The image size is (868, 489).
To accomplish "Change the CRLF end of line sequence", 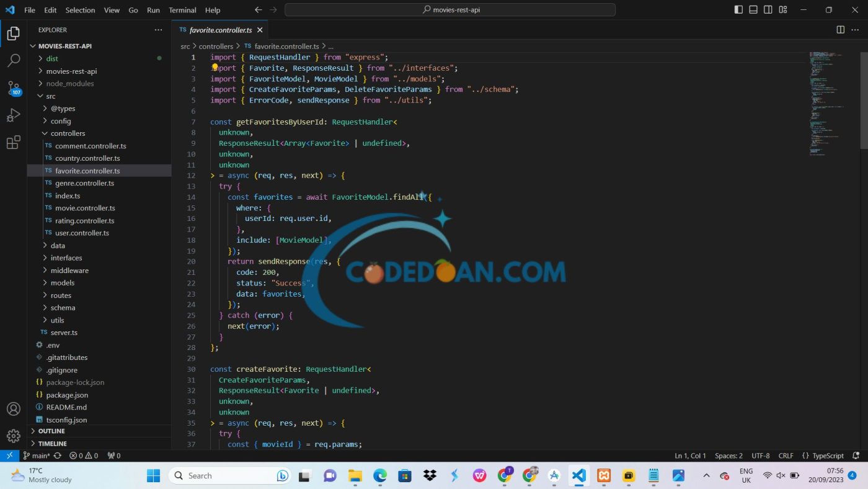I will [x=786, y=455].
